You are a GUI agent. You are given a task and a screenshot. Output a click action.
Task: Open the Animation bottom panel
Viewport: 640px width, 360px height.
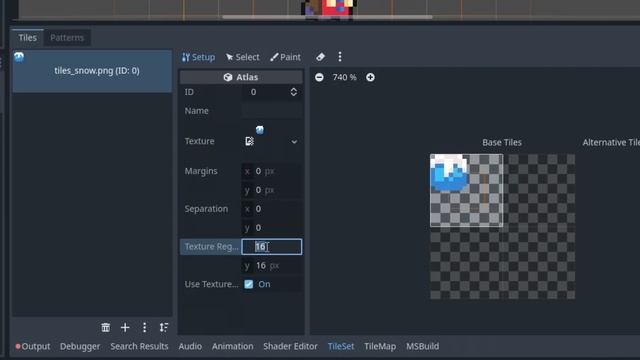233,346
